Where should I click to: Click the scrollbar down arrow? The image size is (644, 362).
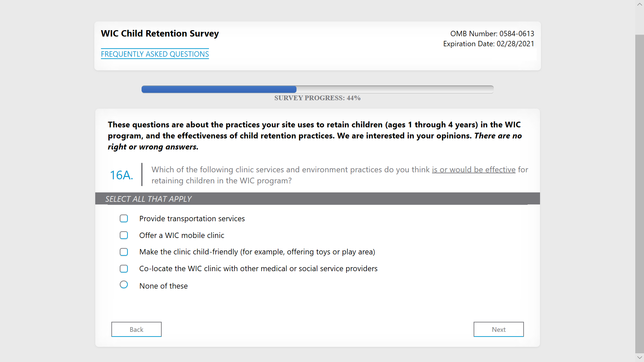coord(639,358)
